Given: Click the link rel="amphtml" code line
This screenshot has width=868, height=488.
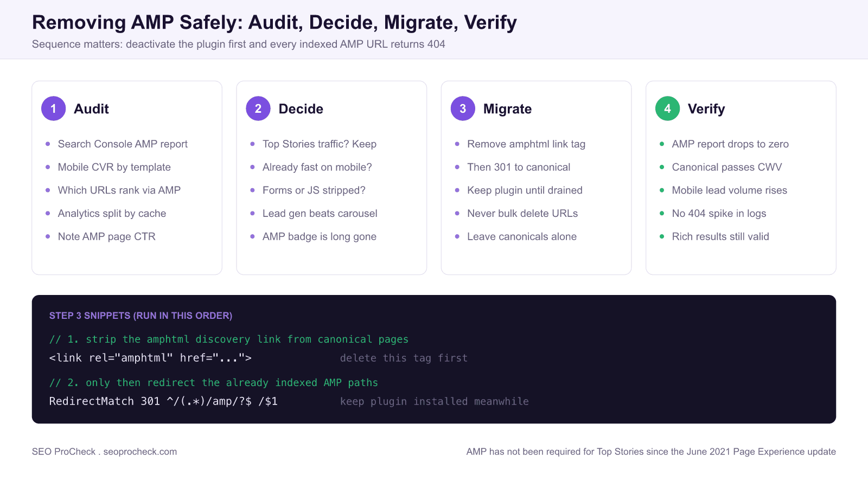Looking at the screenshot, I should [x=150, y=358].
